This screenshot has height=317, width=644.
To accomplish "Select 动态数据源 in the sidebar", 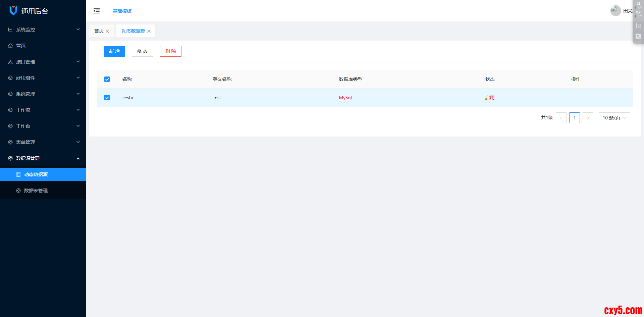I will coord(36,174).
